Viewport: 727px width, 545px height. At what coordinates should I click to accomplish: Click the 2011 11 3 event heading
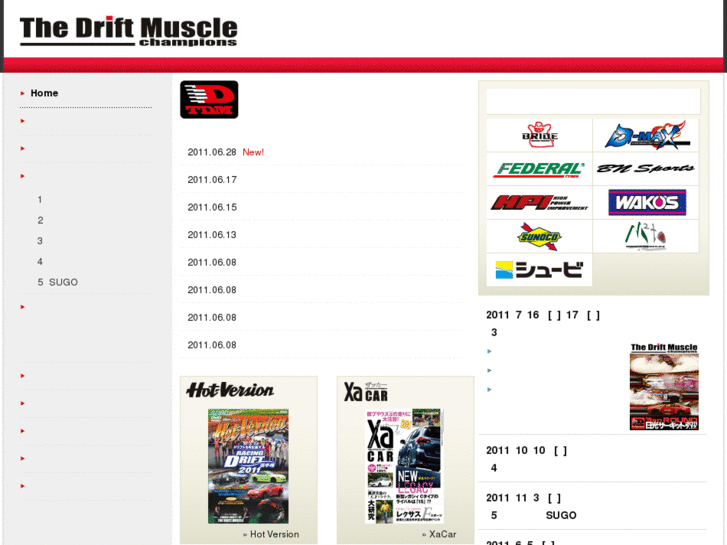[523, 498]
